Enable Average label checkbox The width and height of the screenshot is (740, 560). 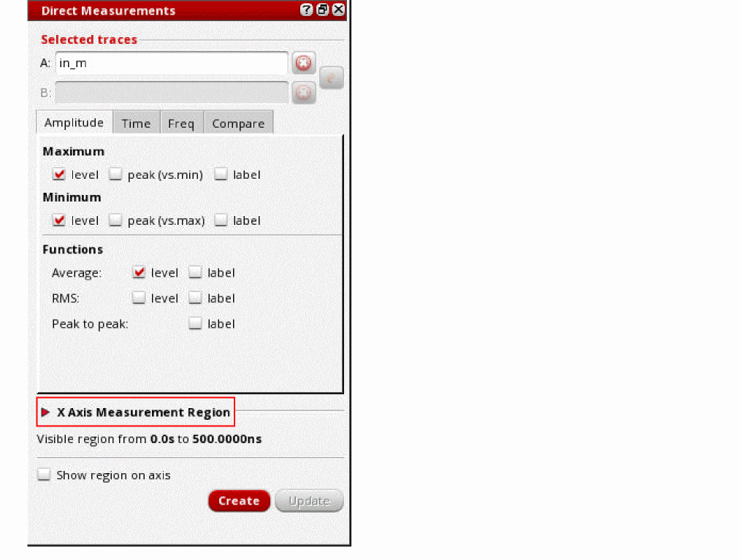coord(195,272)
